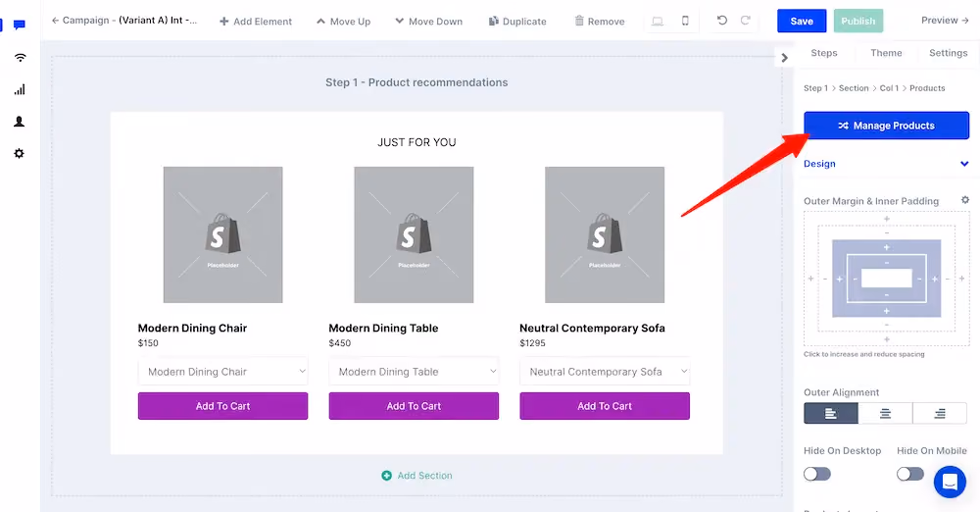980x512 pixels.
Task: Open the analytics bar chart sidebar icon
Action: point(20,89)
